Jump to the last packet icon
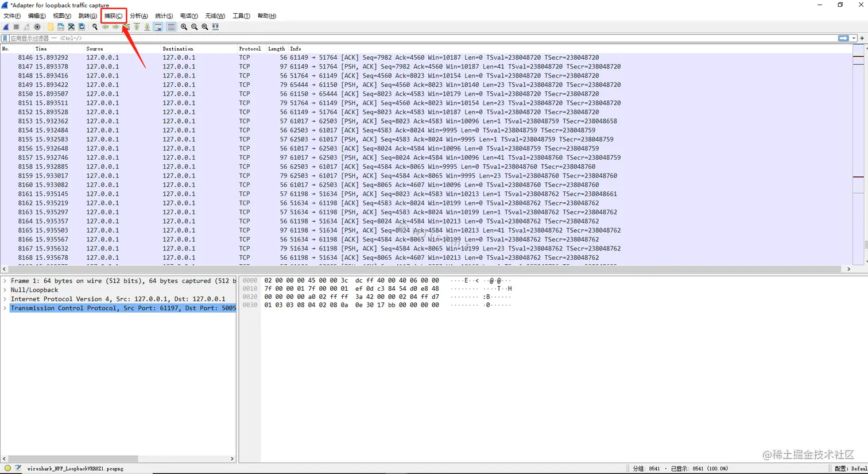 [147, 27]
